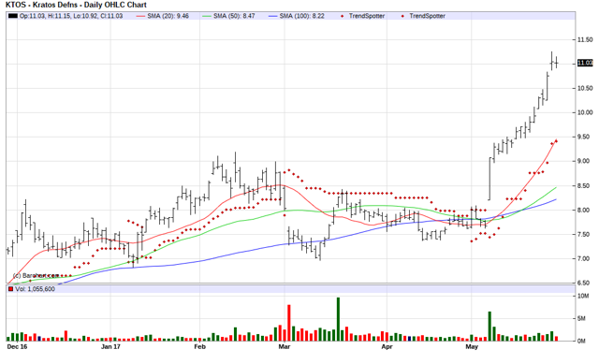Click the May label on the date axis
The height and width of the screenshot is (364, 599).
[x=472, y=346]
